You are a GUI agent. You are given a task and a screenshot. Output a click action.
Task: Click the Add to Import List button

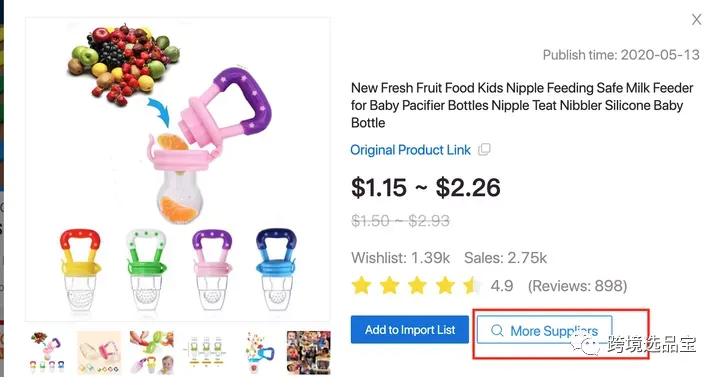(410, 330)
